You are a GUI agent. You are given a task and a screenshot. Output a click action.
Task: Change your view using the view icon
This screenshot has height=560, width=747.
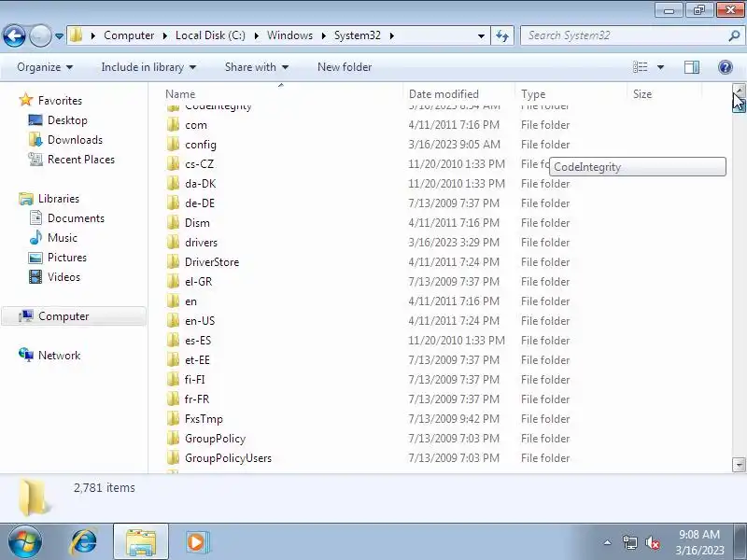pyautogui.click(x=641, y=67)
